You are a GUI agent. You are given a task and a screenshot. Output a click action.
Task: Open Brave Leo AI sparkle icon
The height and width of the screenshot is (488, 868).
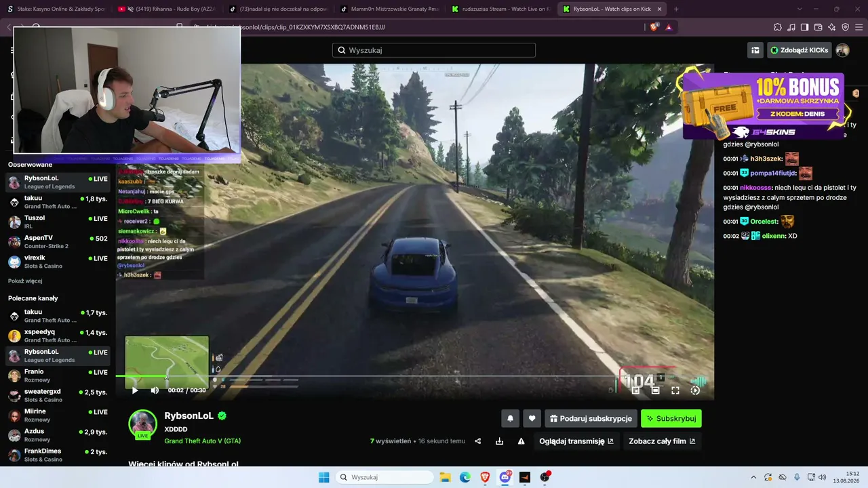pos(831,27)
